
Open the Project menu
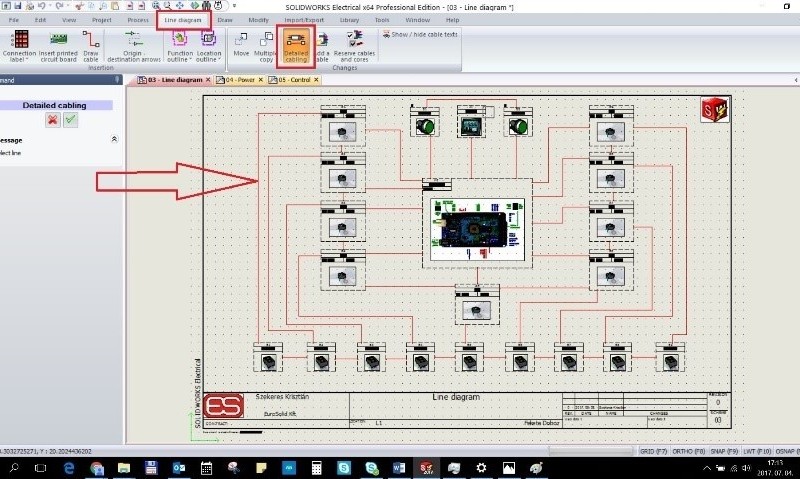pos(102,20)
